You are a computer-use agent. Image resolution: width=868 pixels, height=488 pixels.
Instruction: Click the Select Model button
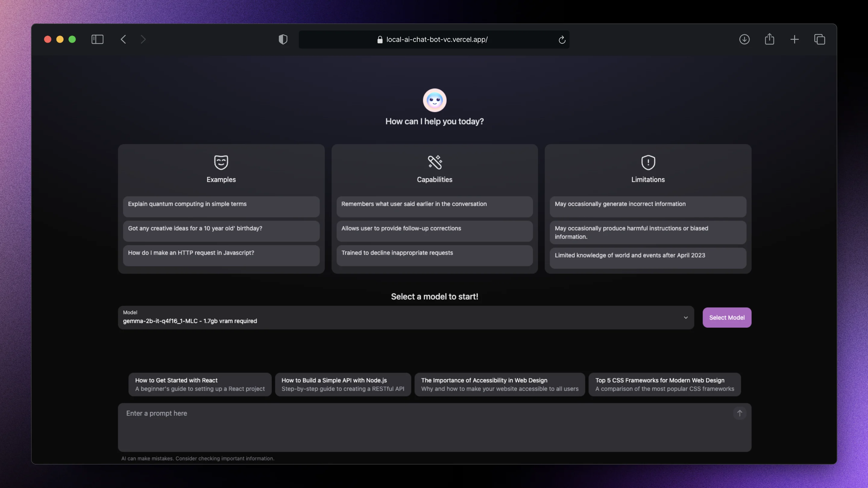(727, 318)
